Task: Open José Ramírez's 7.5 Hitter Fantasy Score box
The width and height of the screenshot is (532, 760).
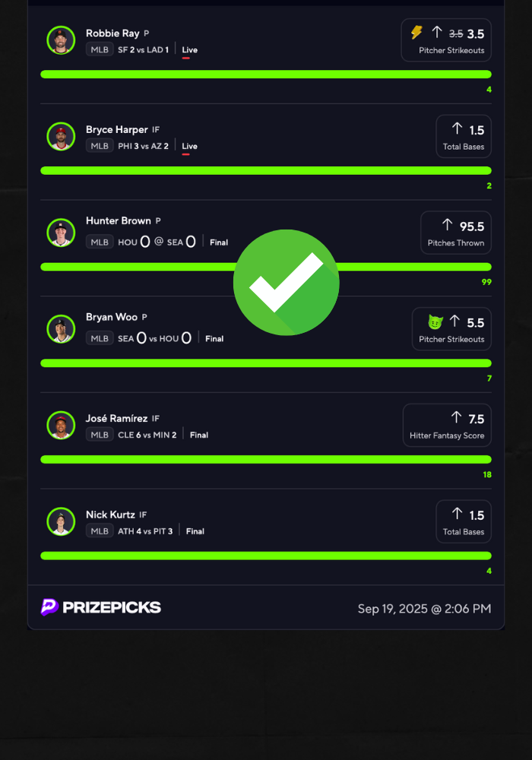Action: tap(447, 426)
